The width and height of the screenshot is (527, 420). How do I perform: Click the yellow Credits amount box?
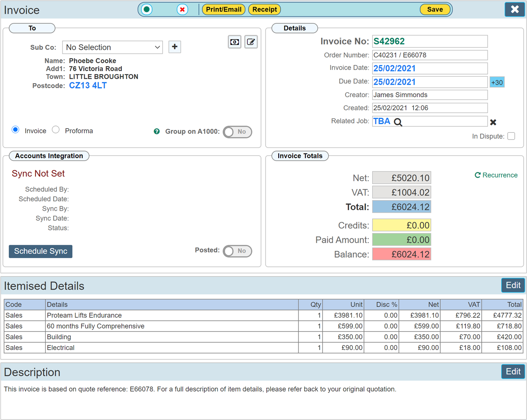point(401,225)
